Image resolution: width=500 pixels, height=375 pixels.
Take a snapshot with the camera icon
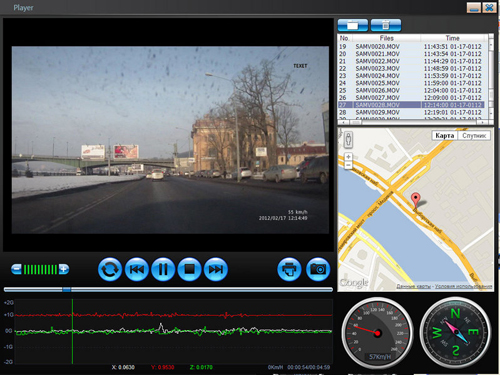tap(318, 269)
